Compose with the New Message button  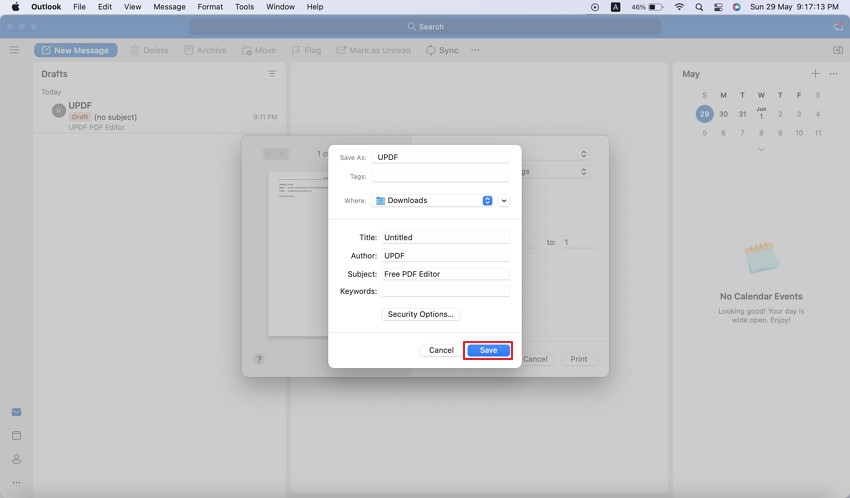(76, 50)
